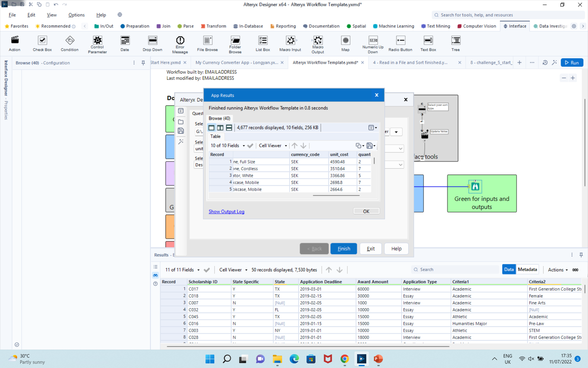Switch App Results to single-pane layout

tap(211, 128)
